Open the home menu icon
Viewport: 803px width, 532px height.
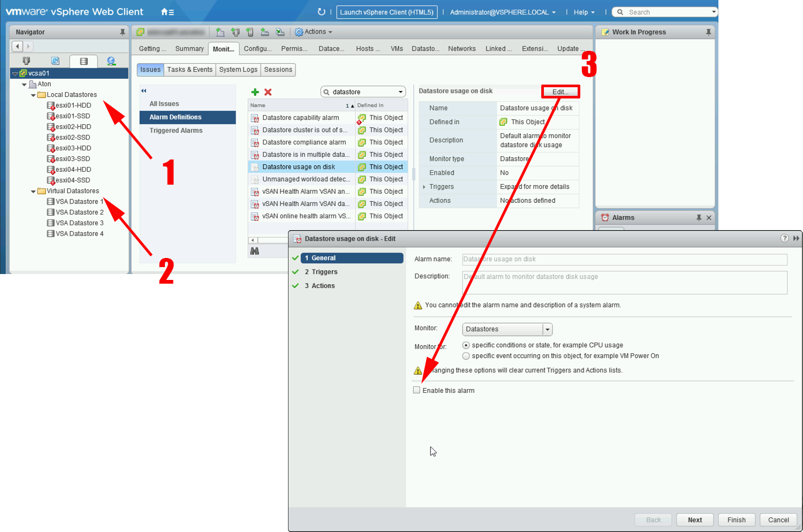167,12
